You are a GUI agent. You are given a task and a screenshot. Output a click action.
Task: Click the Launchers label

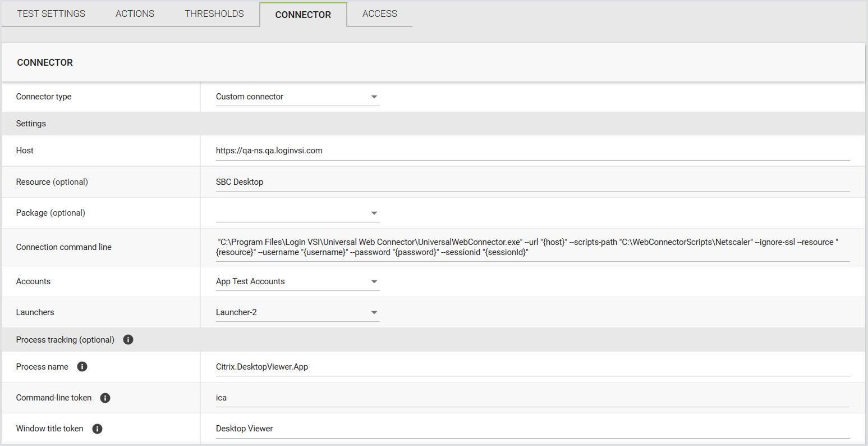(35, 312)
